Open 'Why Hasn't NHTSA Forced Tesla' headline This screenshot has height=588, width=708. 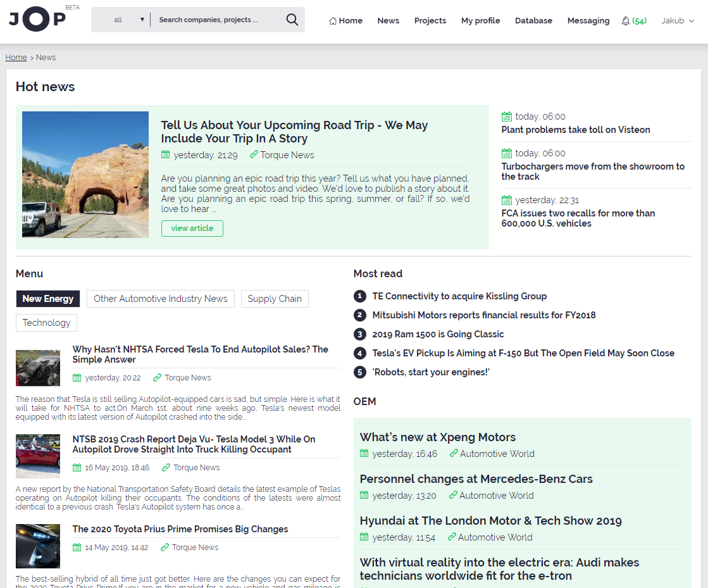point(200,354)
